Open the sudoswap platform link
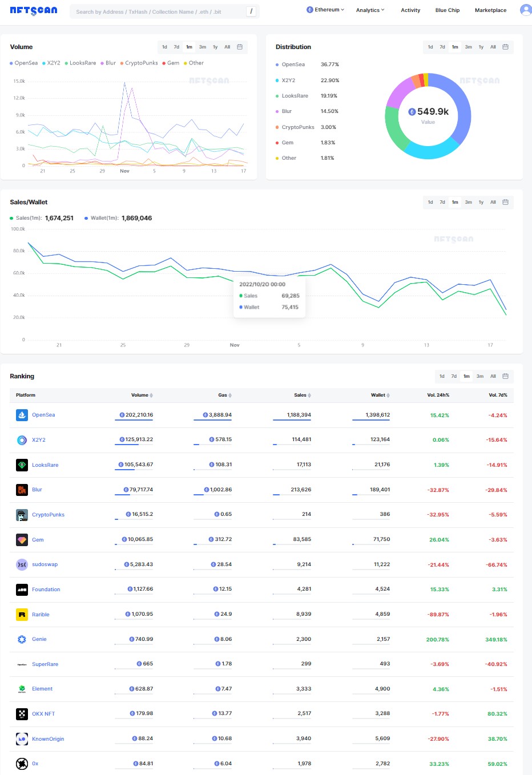Screen dimensions: 532x775 45,564
